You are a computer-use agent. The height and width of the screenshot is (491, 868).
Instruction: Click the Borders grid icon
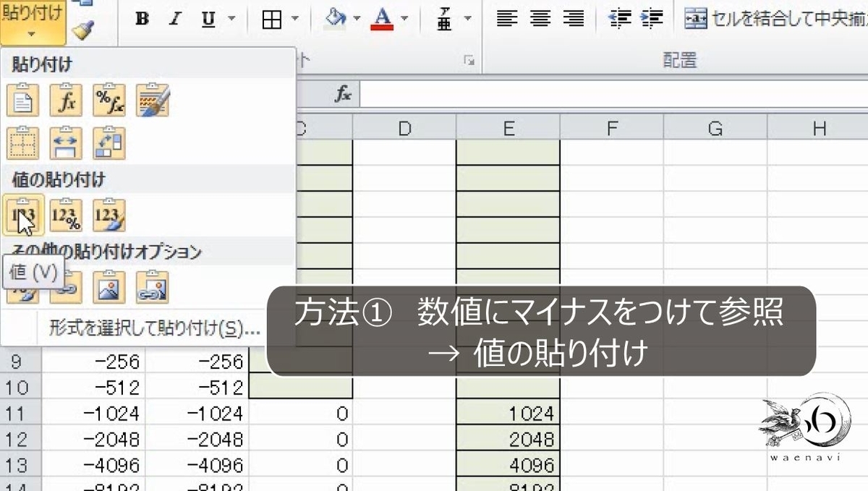click(272, 20)
